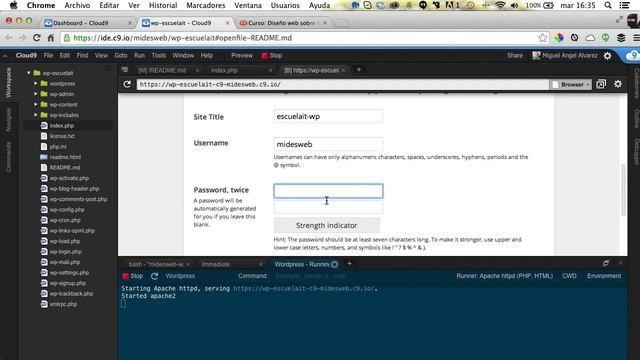Switch to the bash console tab
The width and height of the screenshot is (640, 360).
tap(156, 264)
